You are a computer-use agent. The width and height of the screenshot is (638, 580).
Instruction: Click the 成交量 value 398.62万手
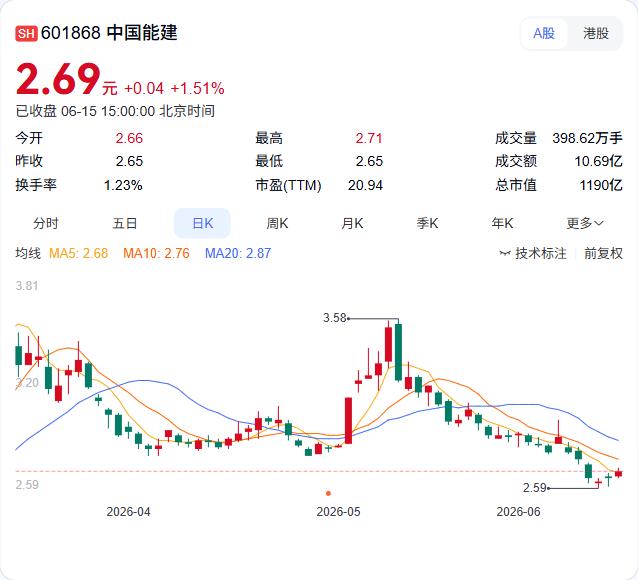[587, 138]
